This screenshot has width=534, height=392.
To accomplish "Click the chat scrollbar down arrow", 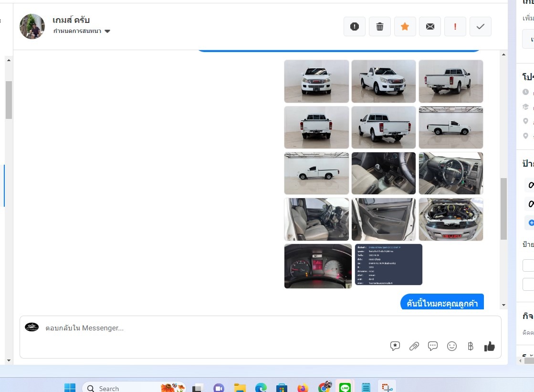I will (503, 305).
